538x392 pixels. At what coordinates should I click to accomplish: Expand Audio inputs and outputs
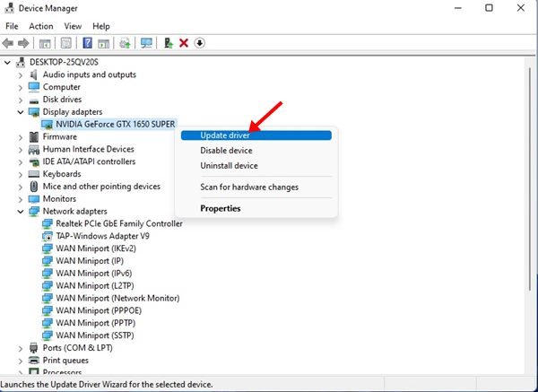tap(21, 74)
